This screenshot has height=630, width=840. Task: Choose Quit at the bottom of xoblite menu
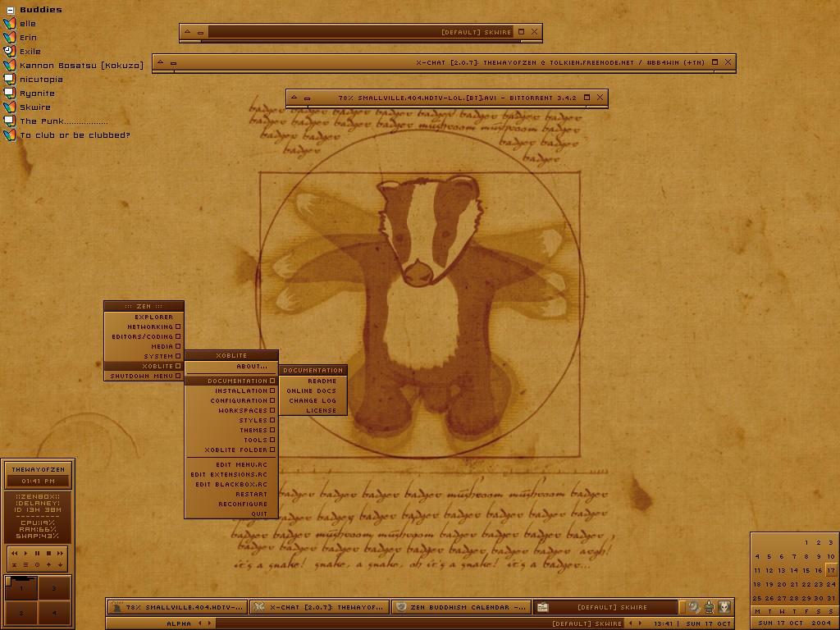tap(231, 514)
